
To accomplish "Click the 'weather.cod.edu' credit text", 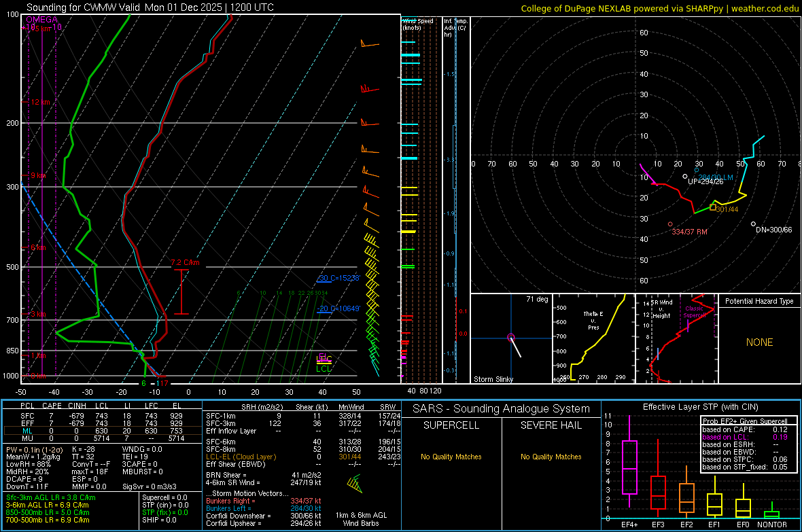I will pos(765,8).
